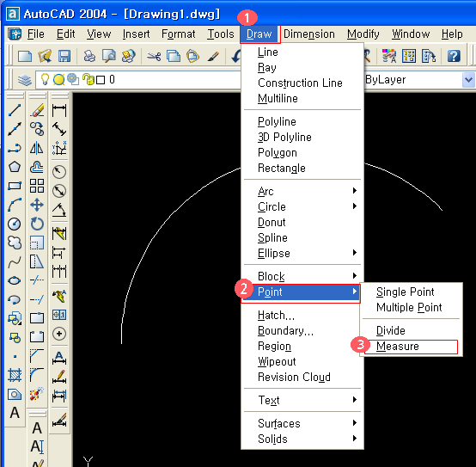Click the AutoCAD title bar app icon

(x=13, y=14)
